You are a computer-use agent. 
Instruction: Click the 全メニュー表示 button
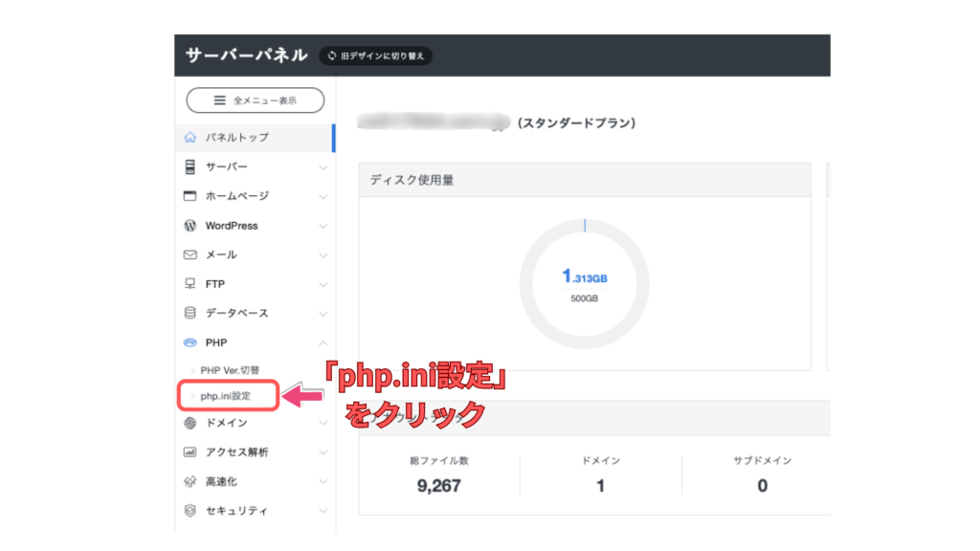pyautogui.click(x=255, y=99)
